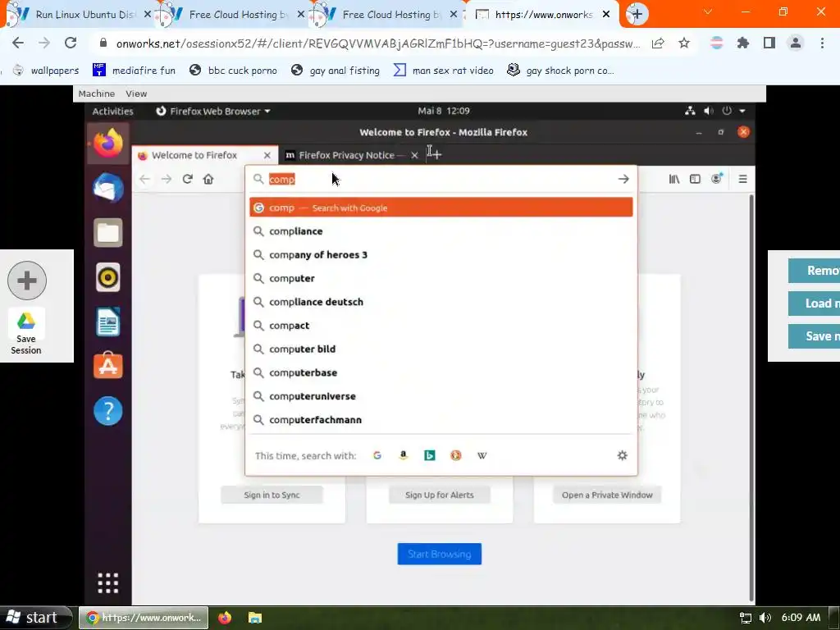This screenshot has width=840, height=630.
Task: Click Go arrow in Firefox URL bar
Action: pos(623,179)
